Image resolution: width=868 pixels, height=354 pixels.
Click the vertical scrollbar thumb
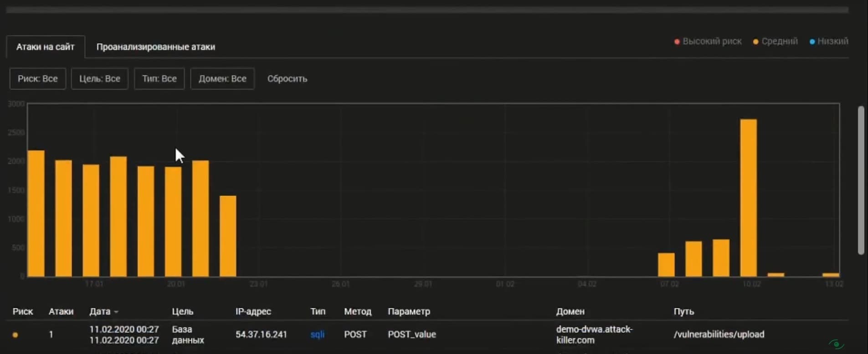(x=861, y=180)
